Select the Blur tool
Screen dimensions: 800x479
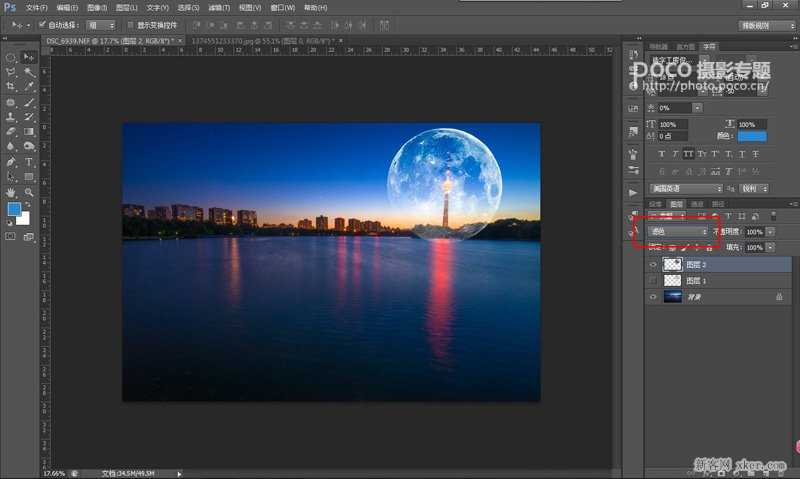11,146
